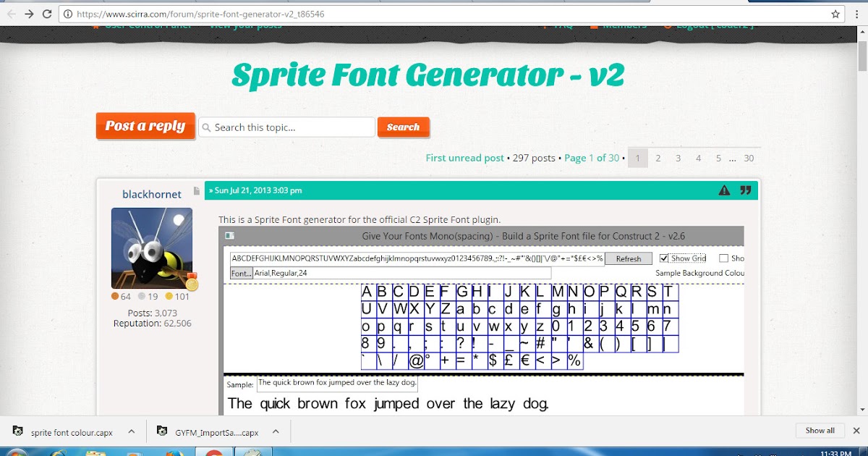
Task: Click the Logout icon next to coderz
Action: (667, 24)
